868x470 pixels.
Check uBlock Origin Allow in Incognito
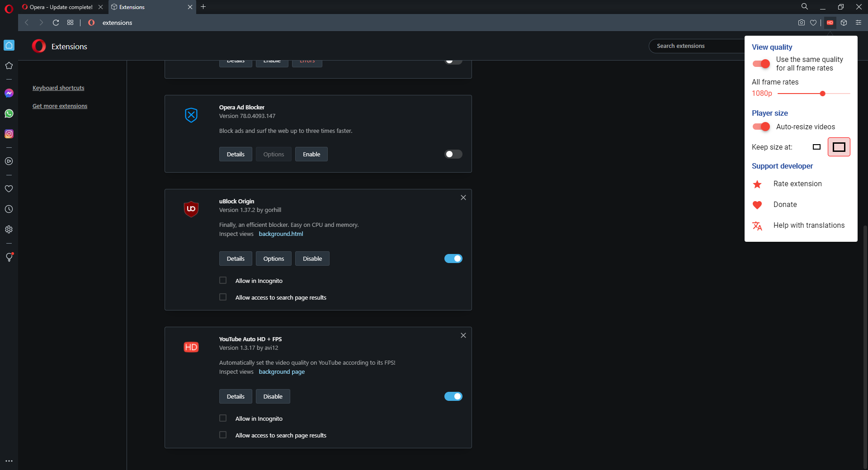point(223,280)
